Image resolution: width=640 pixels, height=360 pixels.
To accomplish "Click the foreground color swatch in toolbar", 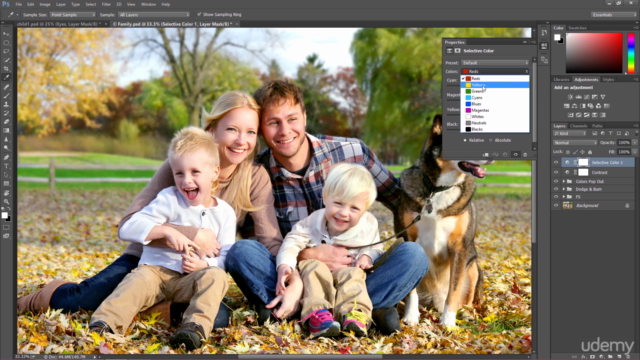I will [x=4, y=216].
